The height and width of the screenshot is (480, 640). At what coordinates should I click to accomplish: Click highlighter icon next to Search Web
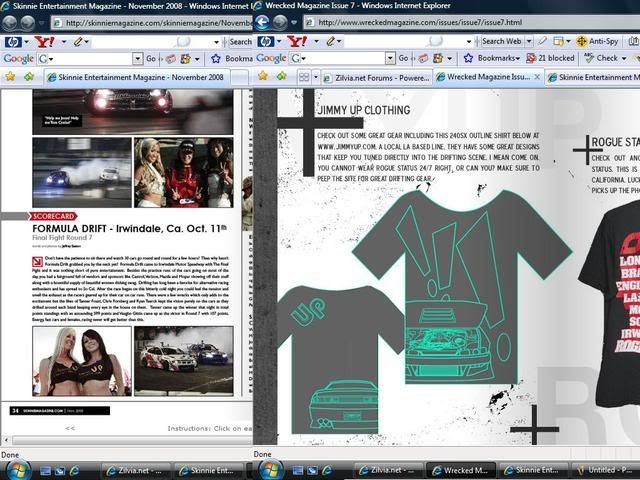click(542, 41)
